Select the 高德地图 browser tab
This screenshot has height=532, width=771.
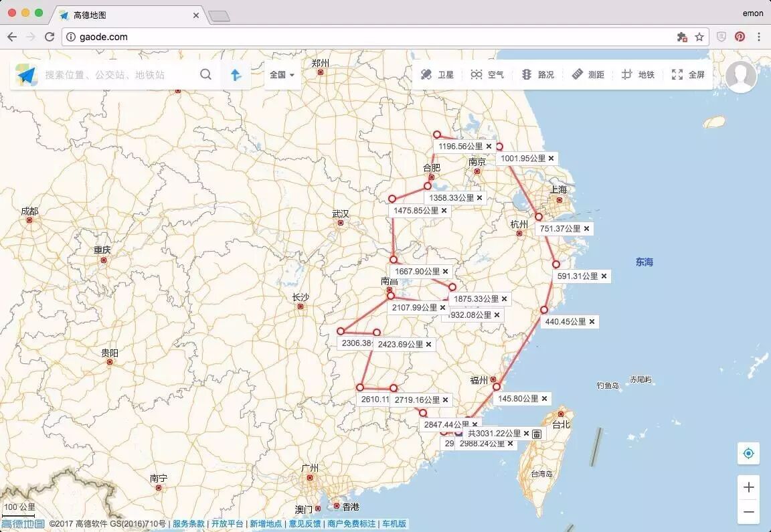pos(127,15)
